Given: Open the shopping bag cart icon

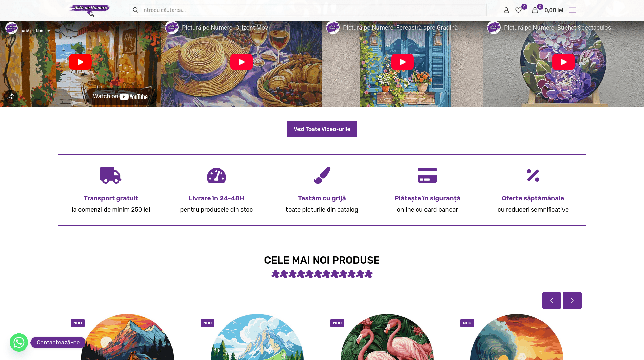Looking at the screenshot, I should 535,10.
